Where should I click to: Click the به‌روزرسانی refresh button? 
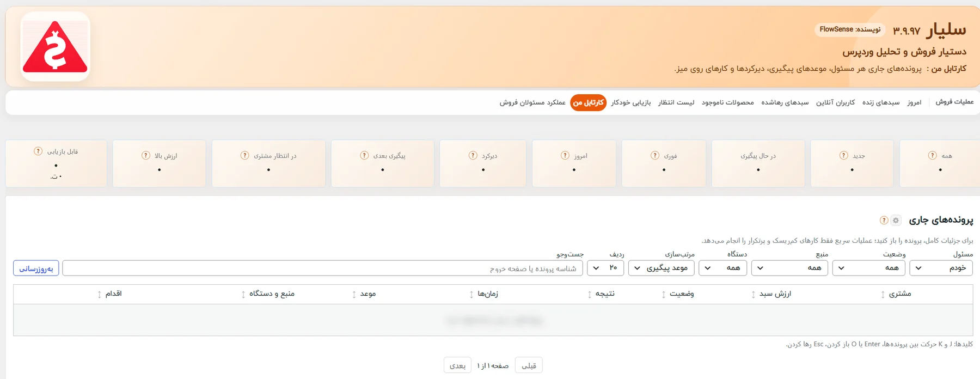36,268
